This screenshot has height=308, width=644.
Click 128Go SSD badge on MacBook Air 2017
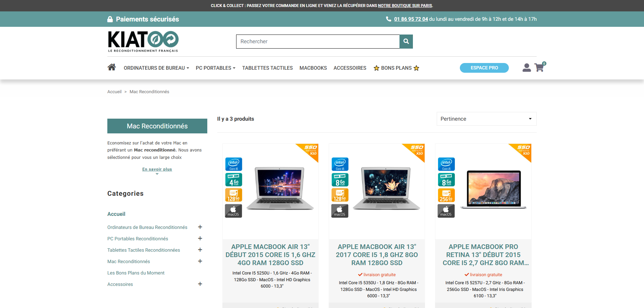(340, 195)
